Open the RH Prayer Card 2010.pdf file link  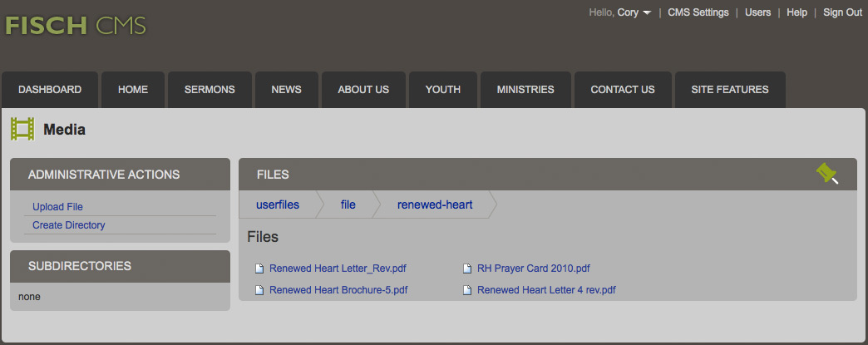pyautogui.click(x=534, y=269)
